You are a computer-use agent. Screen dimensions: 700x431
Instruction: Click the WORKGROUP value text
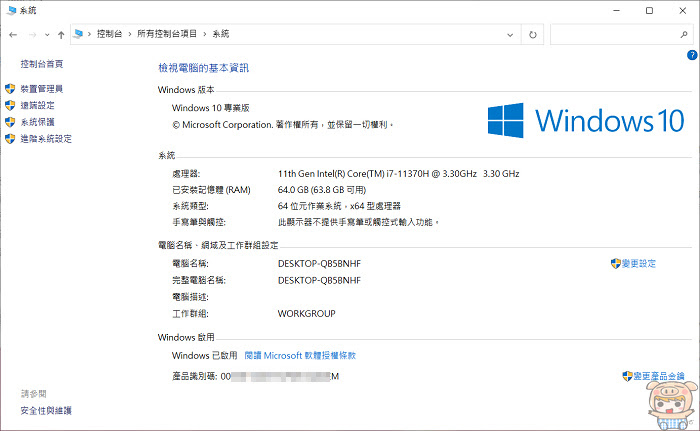tap(306, 314)
